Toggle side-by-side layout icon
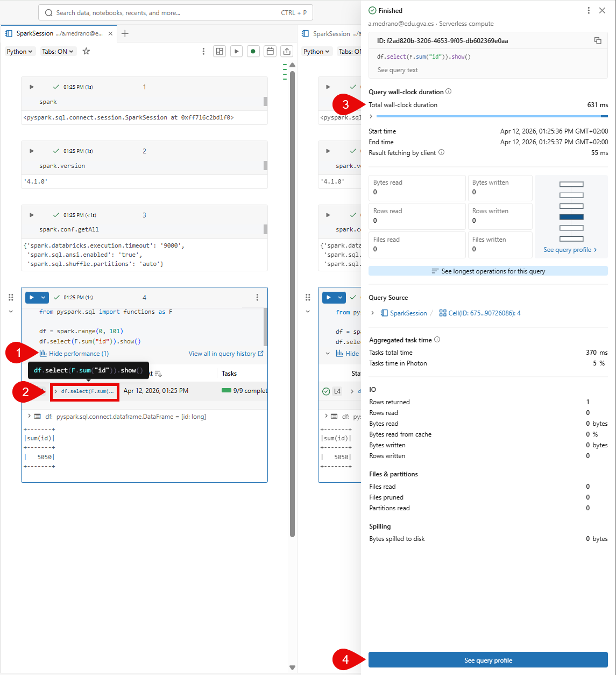 coord(220,51)
